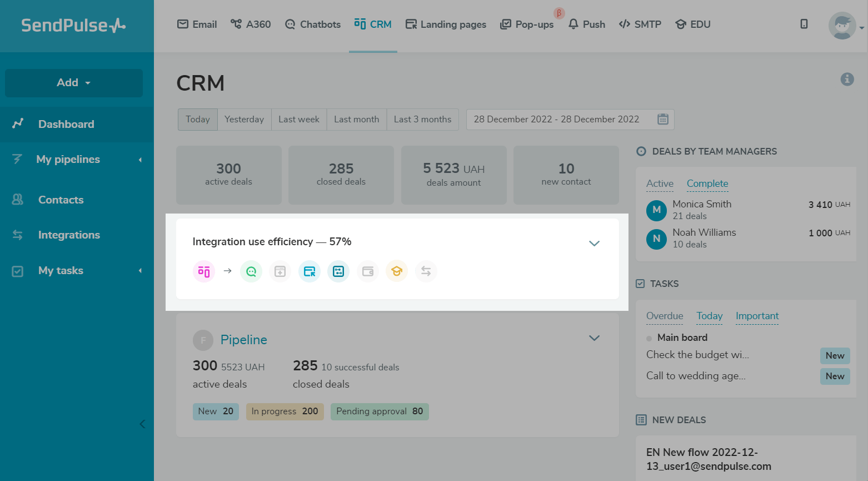
Task: Select the chatbot integration icon
Action: coord(251,271)
